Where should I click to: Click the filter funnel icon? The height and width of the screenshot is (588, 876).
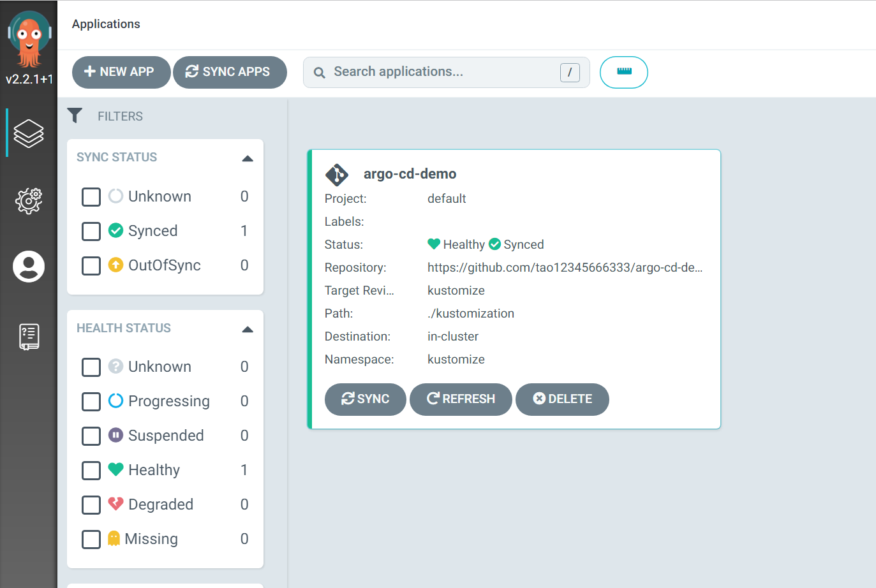point(75,115)
